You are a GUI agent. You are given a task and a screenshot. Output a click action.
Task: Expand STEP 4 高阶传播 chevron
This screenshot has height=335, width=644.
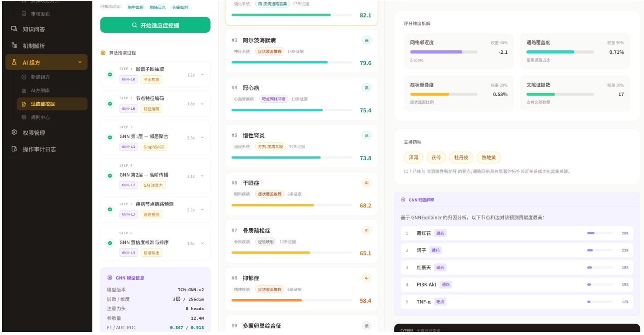[202, 176]
